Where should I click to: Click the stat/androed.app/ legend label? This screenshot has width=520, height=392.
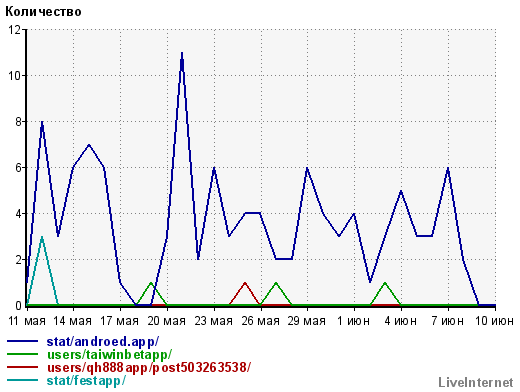pyautogui.click(x=103, y=342)
